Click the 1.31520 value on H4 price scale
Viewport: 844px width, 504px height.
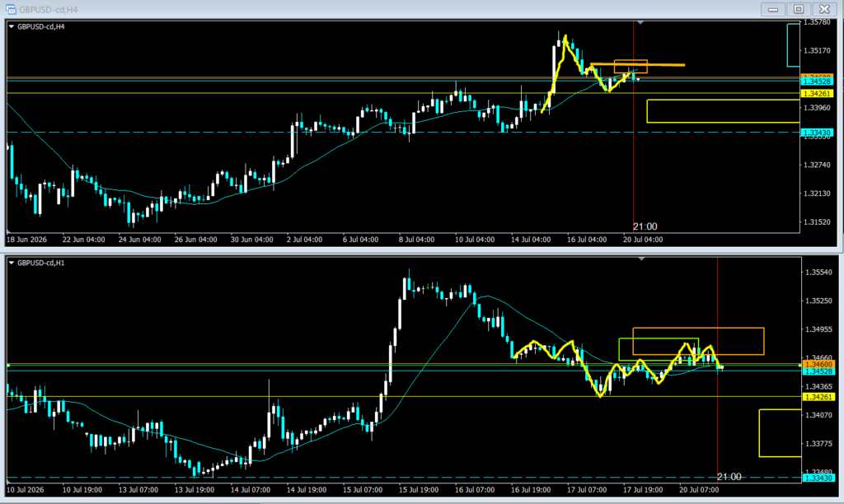pyautogui.click(x=817, y=222)
